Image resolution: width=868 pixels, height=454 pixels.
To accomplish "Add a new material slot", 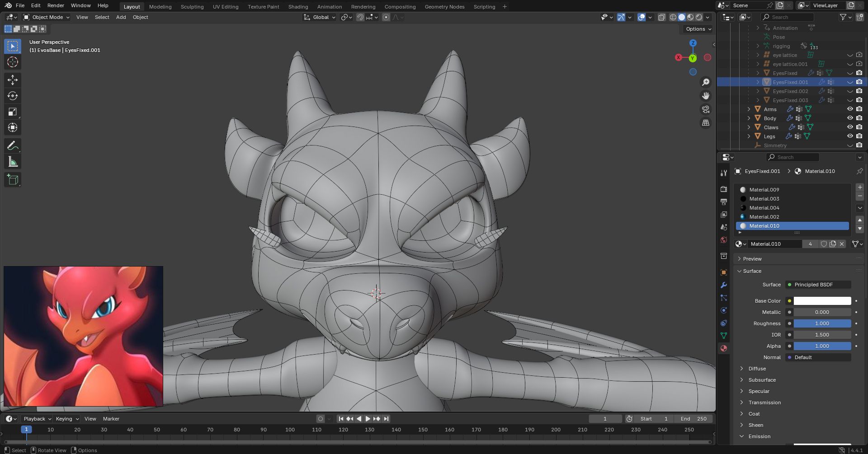I will pos(860,187).
